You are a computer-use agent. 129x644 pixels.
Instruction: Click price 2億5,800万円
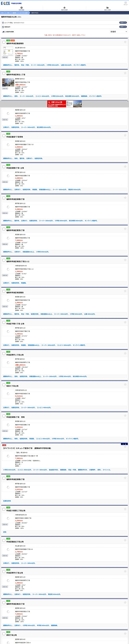[20, 365]
